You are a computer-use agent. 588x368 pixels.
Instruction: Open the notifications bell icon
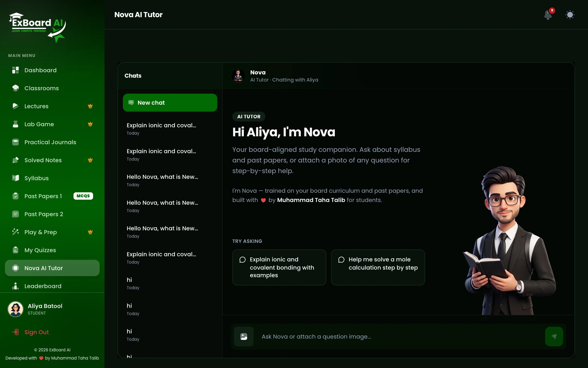coord(548,15)
